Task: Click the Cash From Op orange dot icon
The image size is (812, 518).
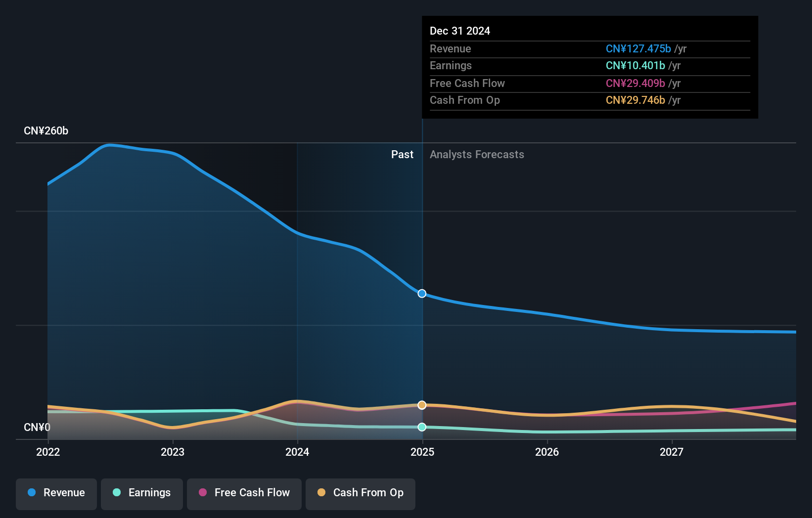Action: [321, 493]
